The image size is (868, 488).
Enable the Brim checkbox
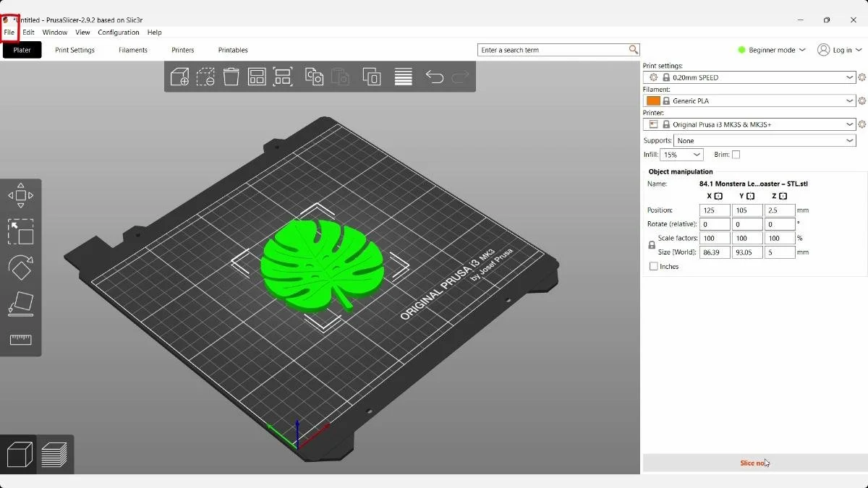(736, 155)
